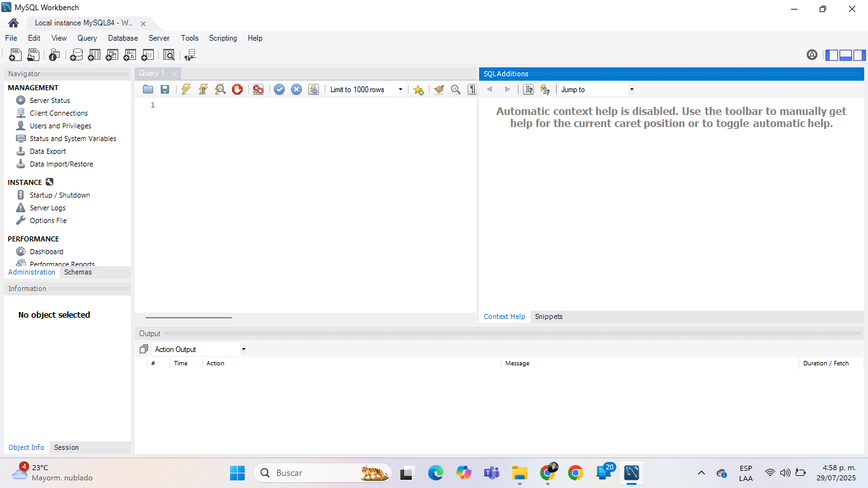Create a new view in the schema
The image size is (868, 488).
click(112, 55)
